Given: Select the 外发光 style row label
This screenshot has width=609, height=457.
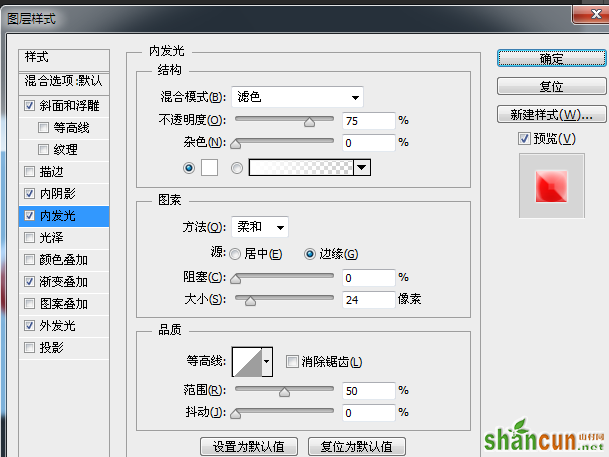Looking at the screenshot, I should point(57,325).
